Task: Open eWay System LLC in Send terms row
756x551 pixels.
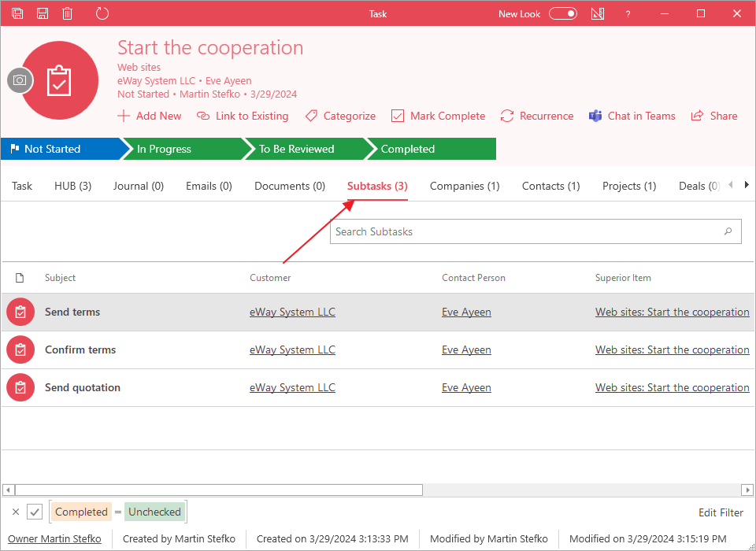Action: tap(292, 312)
